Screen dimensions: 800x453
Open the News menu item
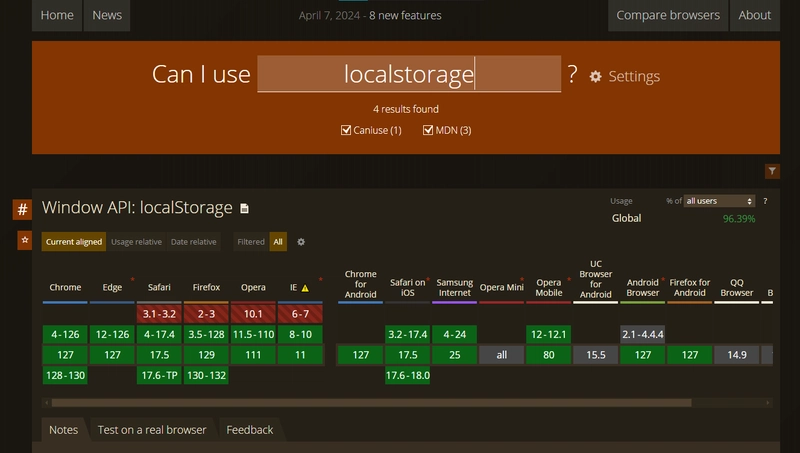coord(107,15)
